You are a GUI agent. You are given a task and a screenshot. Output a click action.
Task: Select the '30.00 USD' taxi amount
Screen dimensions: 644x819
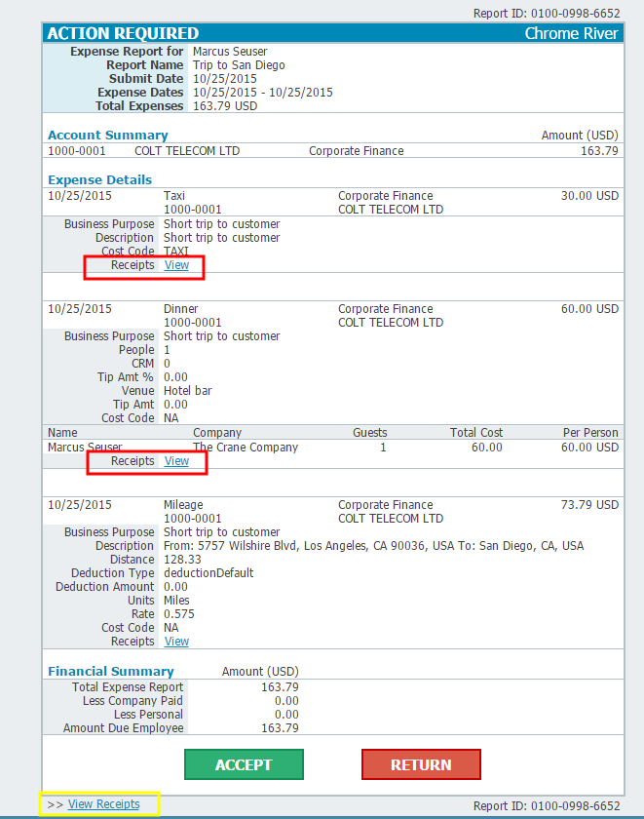[x=589, y=196]
